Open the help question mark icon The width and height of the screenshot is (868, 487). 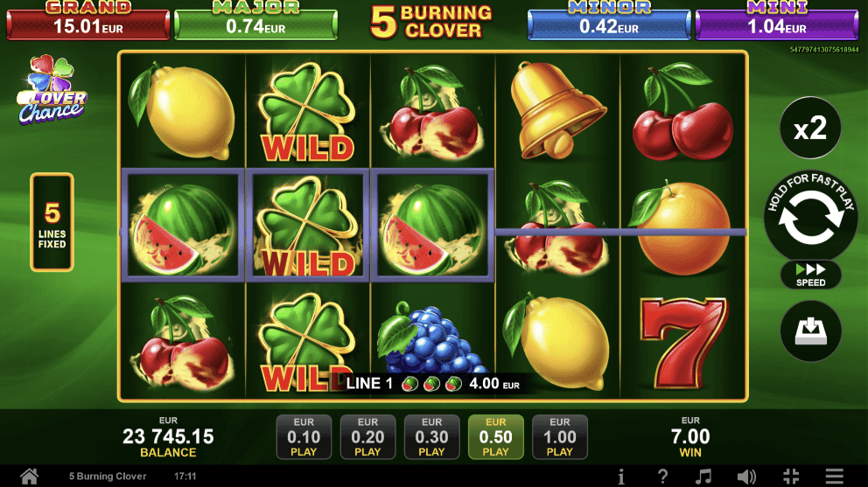[x=662, y=476]
